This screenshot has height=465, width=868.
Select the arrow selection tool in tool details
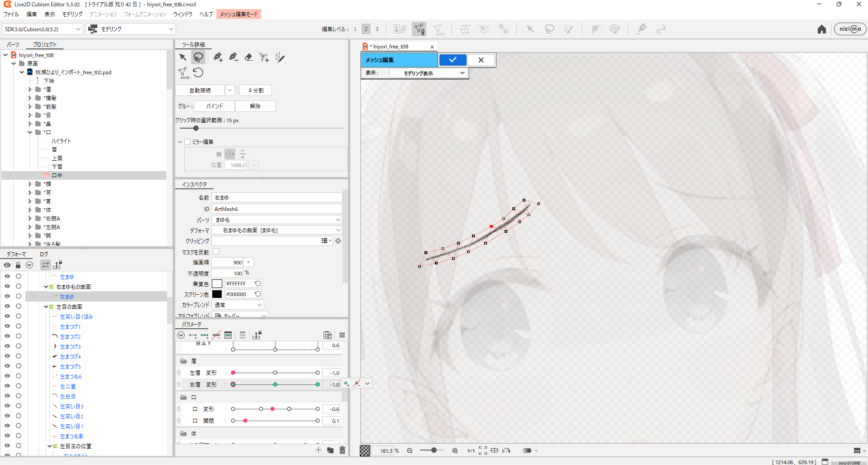(183, 57)
